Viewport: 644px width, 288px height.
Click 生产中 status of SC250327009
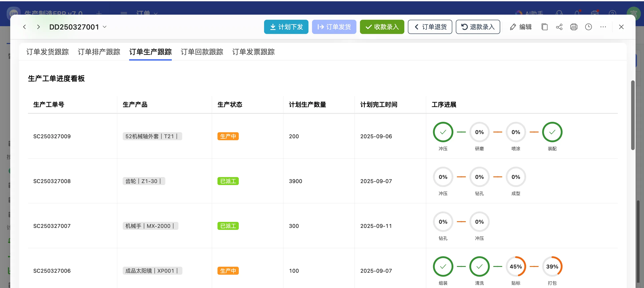[x=228, y=136]
